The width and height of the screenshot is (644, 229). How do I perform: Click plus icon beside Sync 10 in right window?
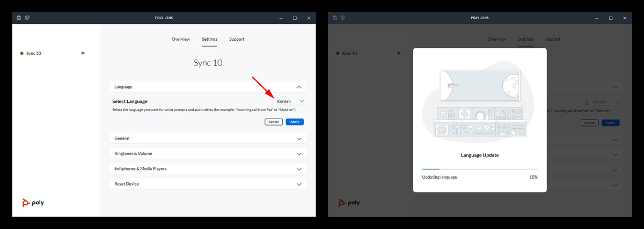pos(399,53)
